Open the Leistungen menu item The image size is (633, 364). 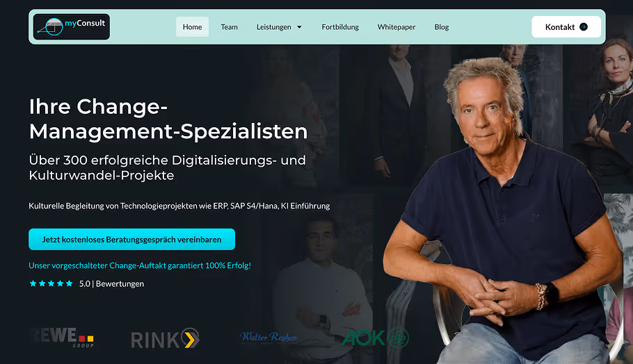273,27
